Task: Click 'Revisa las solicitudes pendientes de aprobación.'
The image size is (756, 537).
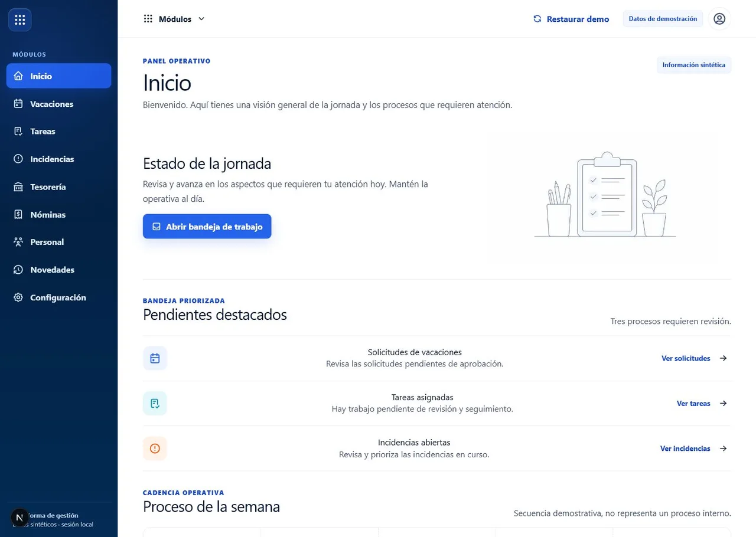Action: point(415,364)
